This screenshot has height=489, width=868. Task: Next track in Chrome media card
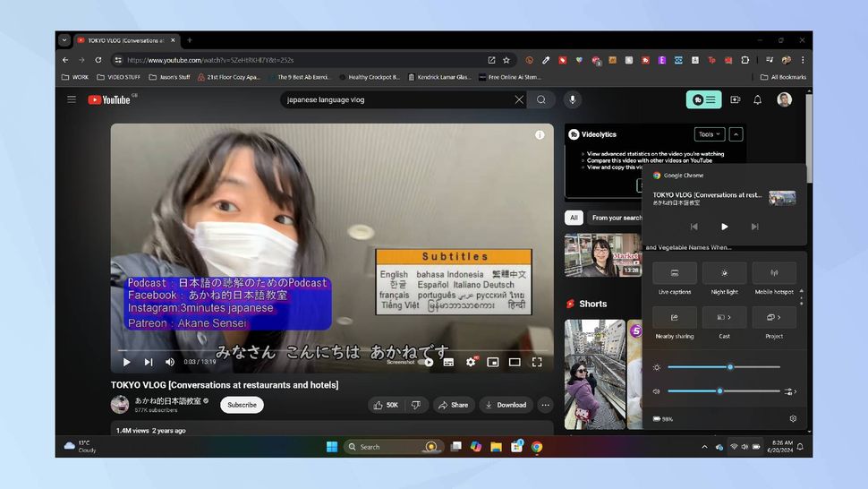tap(754, 227)
